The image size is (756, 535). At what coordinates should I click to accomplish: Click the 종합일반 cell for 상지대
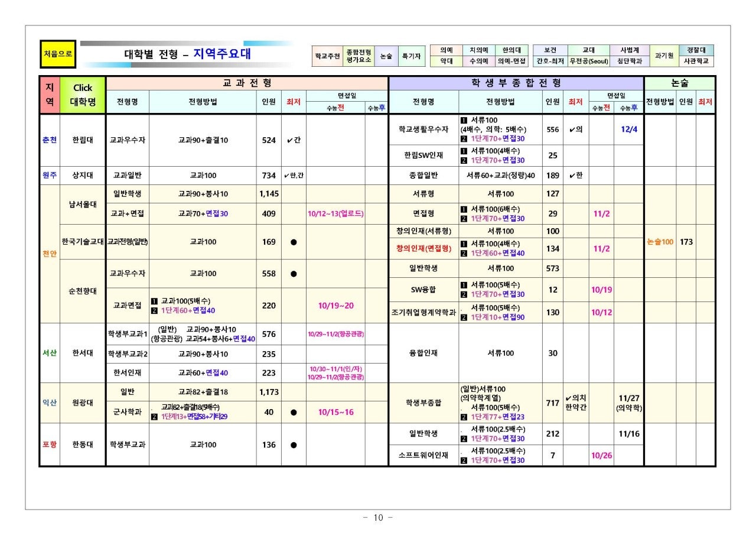pos(423,176)
